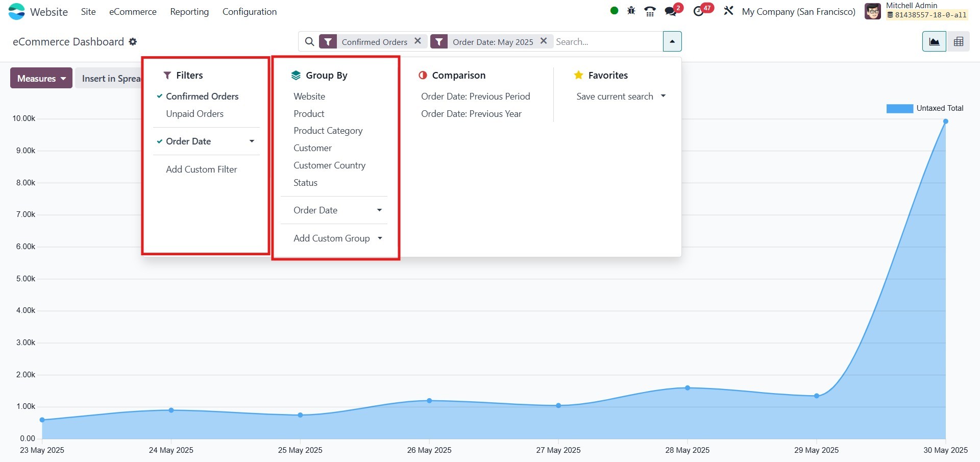Viewport: 980px width, 462px height.
Task: Open the Measures dropdown
Action: pos(41,79)
